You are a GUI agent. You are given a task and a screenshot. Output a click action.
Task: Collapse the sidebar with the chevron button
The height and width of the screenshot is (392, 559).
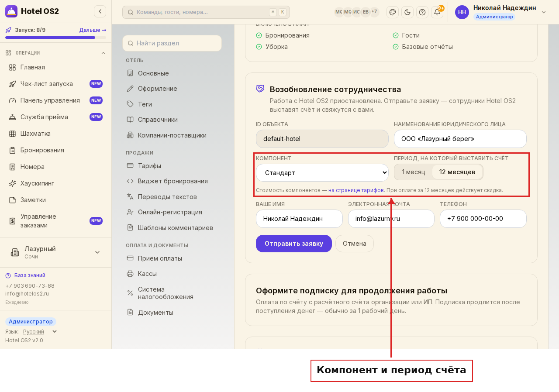100,11
